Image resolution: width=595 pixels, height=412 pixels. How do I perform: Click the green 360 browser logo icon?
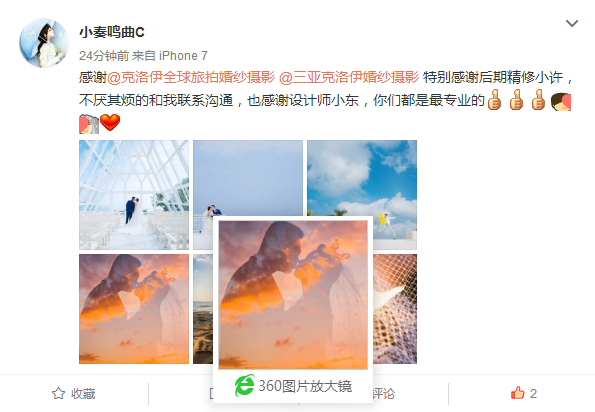tap(245, 386)
